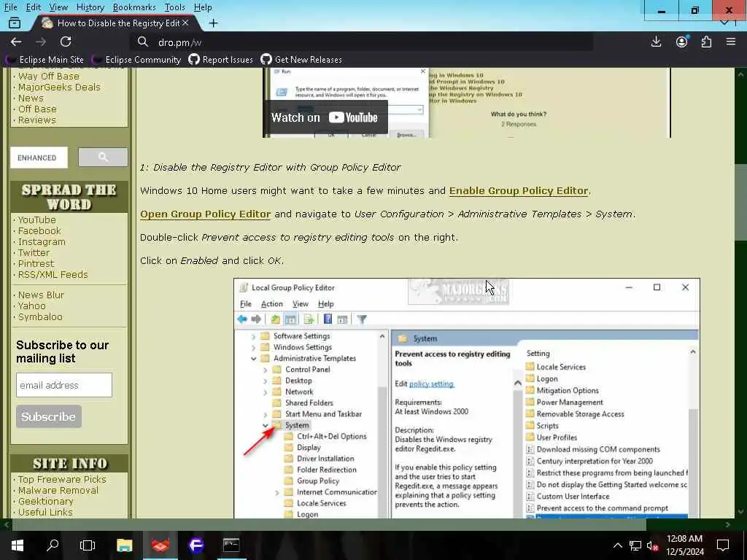Image resolution: width=747 pixels, height=560 pixels.
Task: Open a new browser tab
Action: [214, 23]
